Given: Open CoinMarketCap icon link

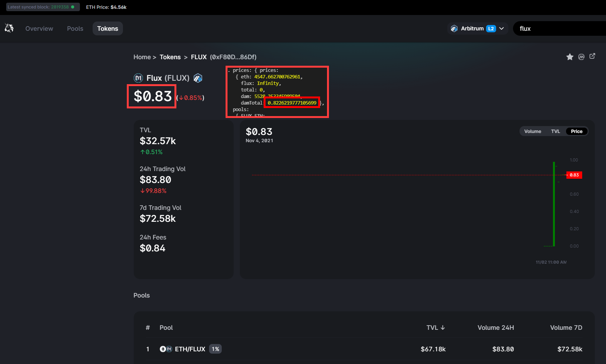Looking at the screenshot, I should tap(581, 57).
